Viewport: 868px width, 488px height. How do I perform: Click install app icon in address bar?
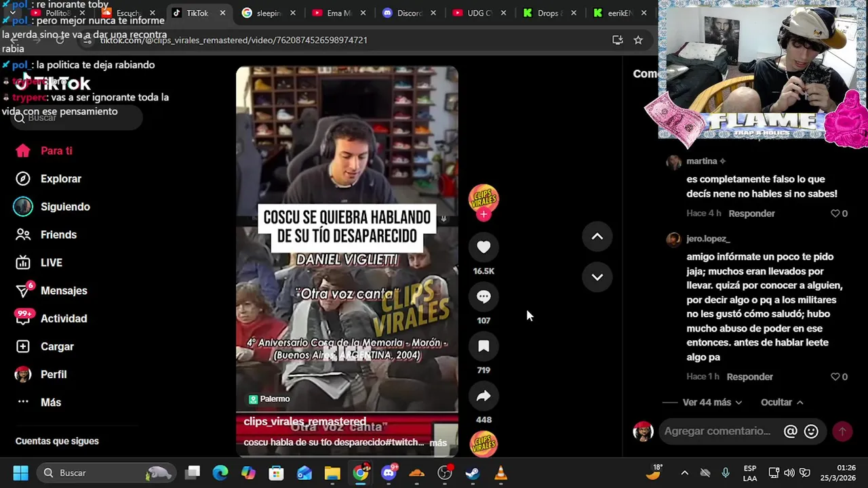(x=618, y=40)
